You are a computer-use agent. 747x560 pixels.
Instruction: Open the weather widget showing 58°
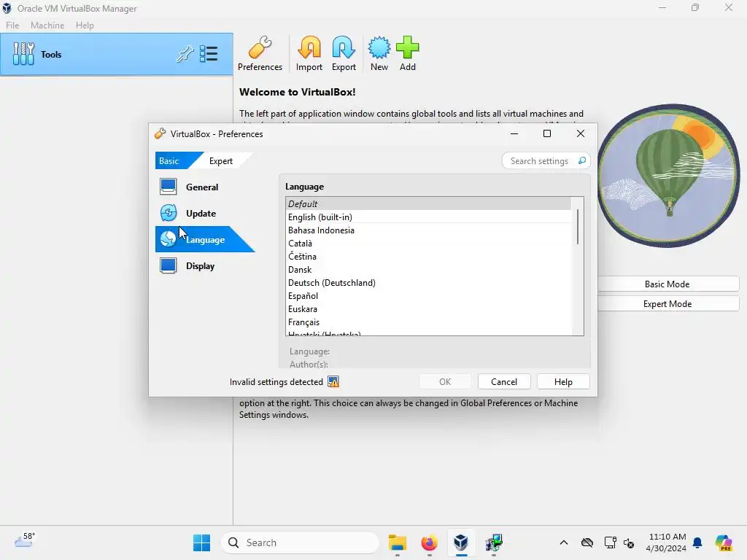pos(25,540)
